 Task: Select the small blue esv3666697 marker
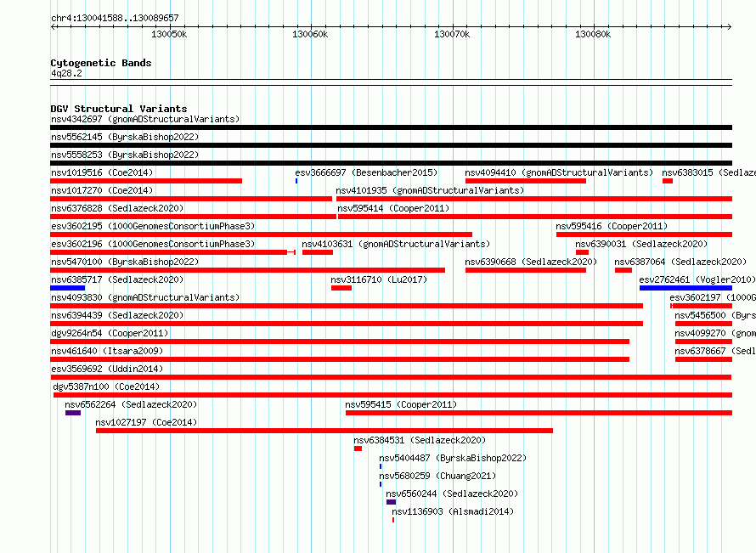tap(296, 181)
